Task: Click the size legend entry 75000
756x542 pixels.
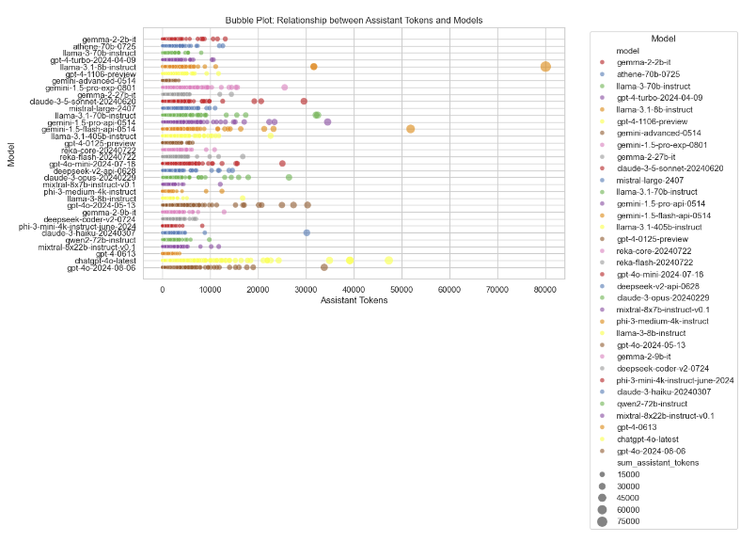Action: tap(628, 521)
